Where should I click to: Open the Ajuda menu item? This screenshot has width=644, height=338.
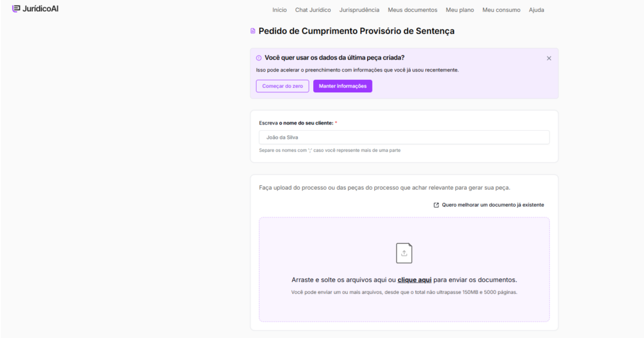536,10
